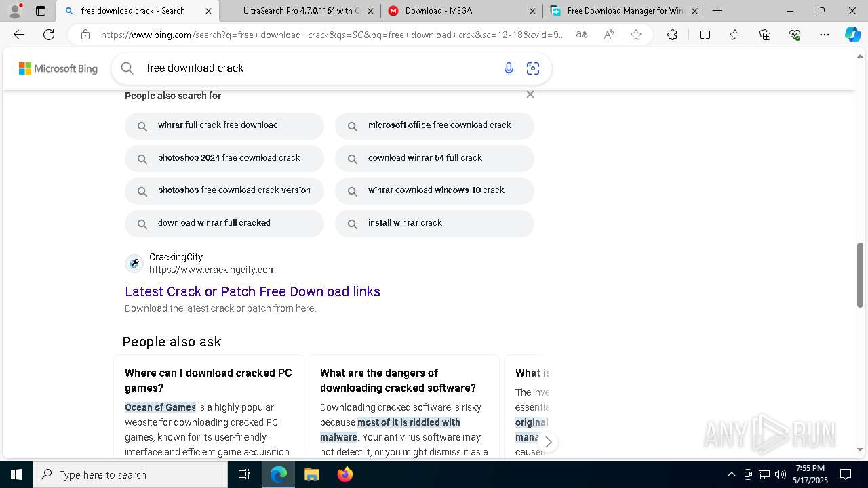Open the Windows Start menu
Image resolution: width=868 pixels, height=488 pixels.
click(x=16, y=474)
